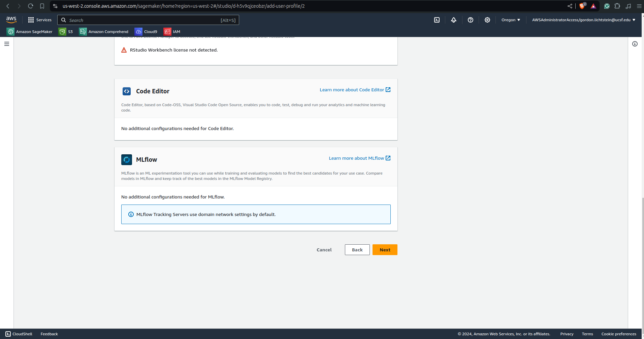Click the AWS logo home icon

[x=11, y=20]
